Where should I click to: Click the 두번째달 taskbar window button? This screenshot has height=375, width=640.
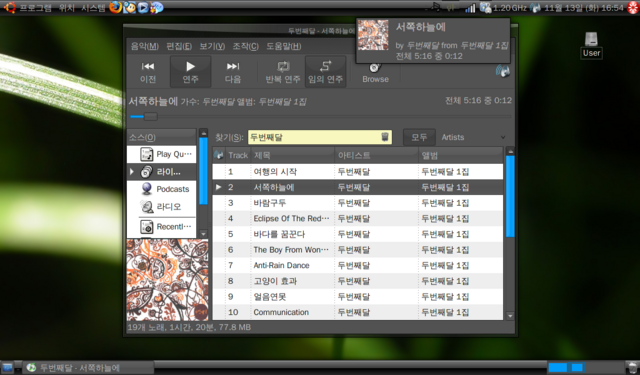coord(88,368)
